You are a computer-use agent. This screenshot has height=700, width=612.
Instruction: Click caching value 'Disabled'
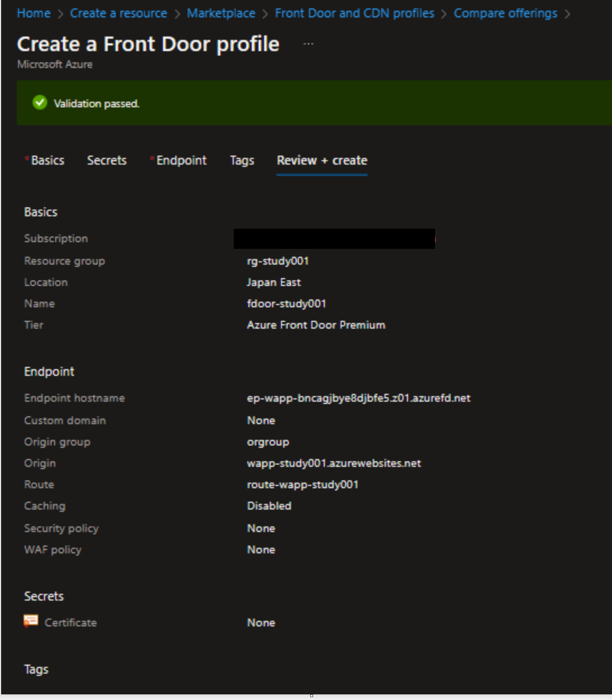269,506
